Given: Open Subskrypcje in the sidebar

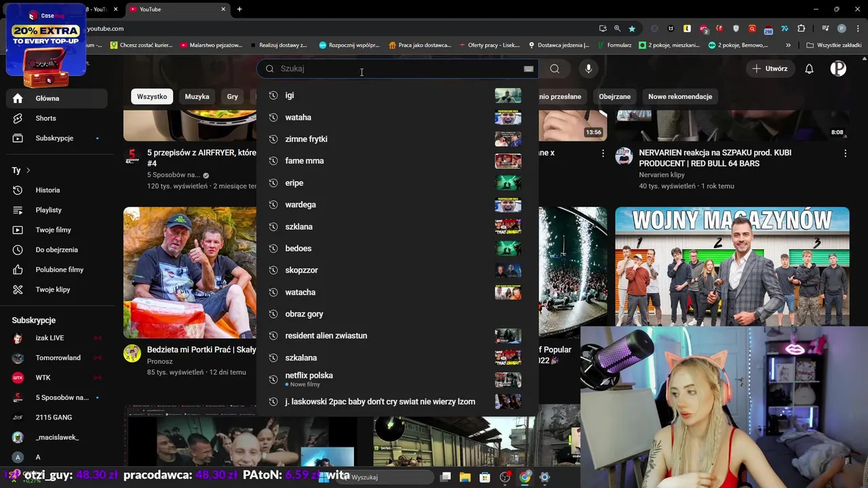Looking at the screenshot, I should (57, 138).
